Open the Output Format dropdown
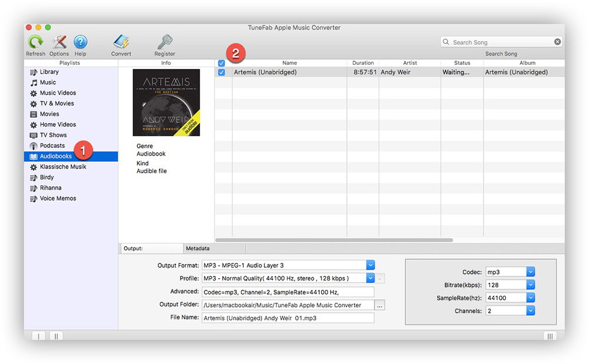The image size is (589, 364). coord(370,265)
